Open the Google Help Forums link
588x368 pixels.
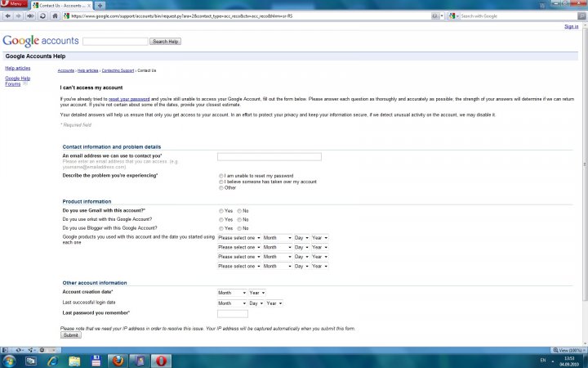pyautogui.click(x=17, y=81)
